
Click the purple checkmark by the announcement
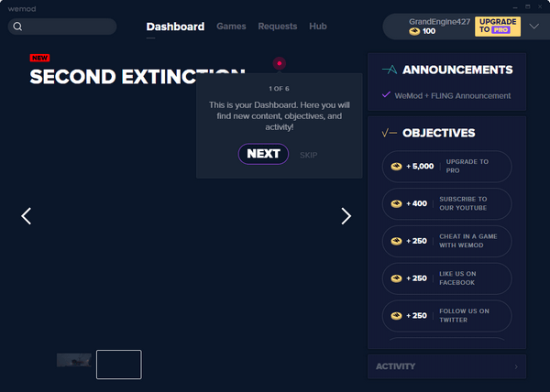[386, 94]
